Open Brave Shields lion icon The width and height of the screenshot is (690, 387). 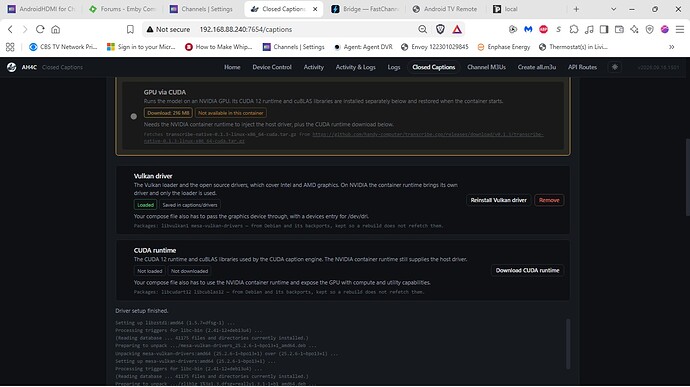pos(440,29)
